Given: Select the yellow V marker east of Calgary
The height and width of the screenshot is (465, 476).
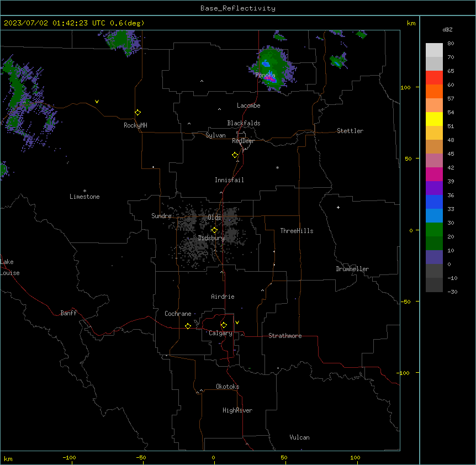Looking at the screenshot, I should [237, 323].
